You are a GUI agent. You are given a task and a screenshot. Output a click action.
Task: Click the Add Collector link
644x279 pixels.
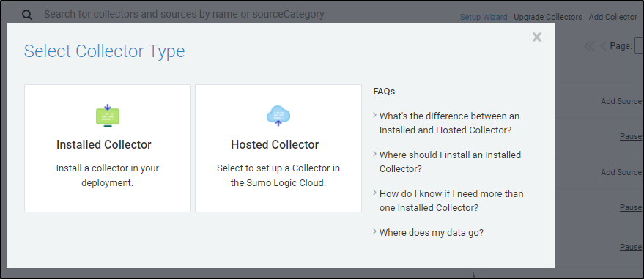pos(612,18)
